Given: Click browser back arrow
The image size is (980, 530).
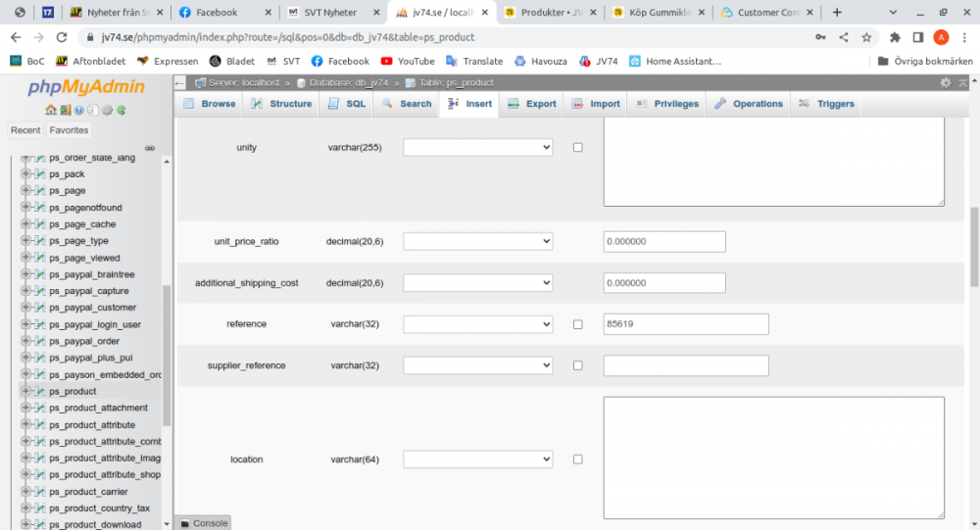Looking at the screenshot, I should [17, 37].
